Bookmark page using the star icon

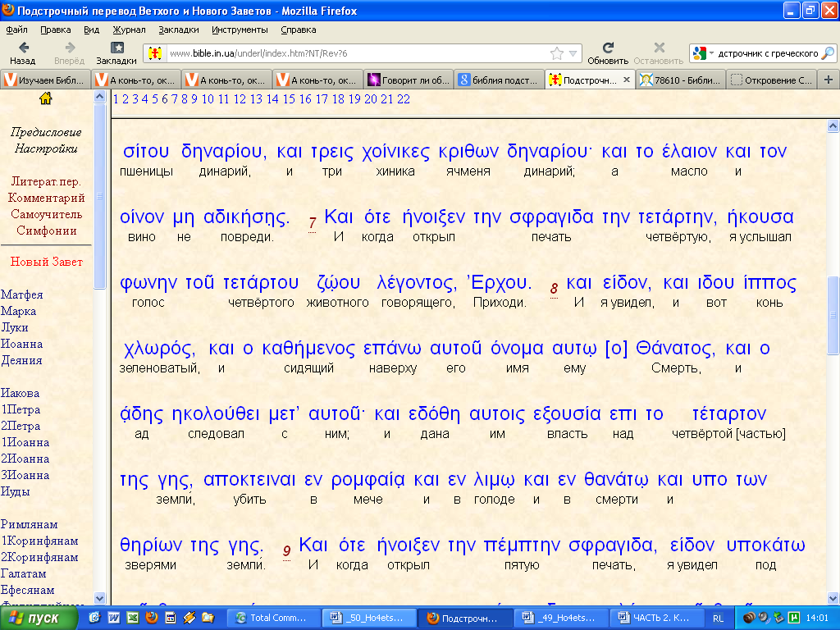(557, 53)
